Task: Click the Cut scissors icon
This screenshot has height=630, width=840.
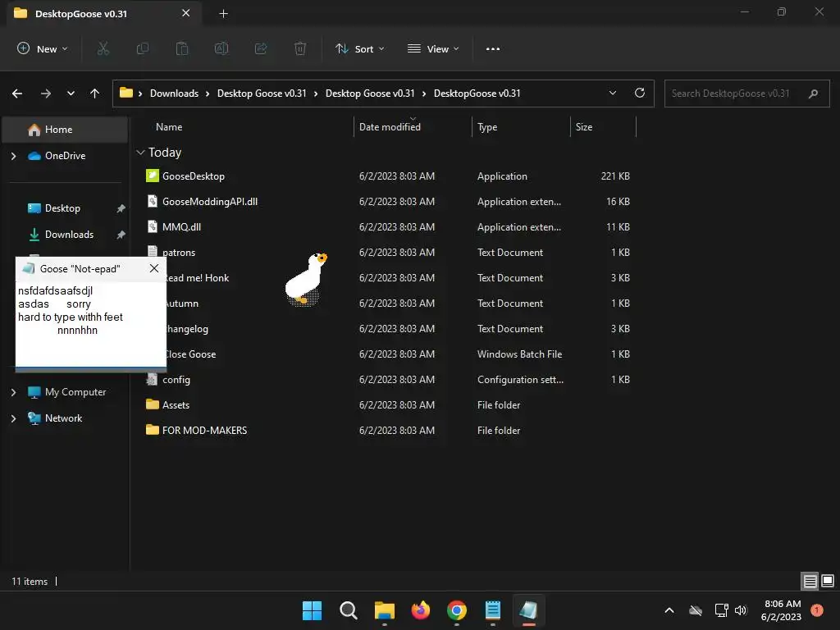Action: (x=103, y=48)
